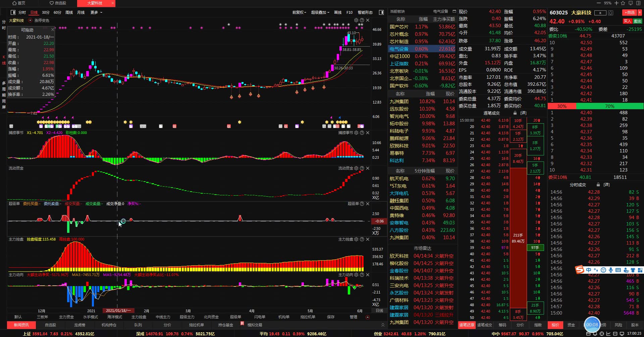
Task: Switch chart to 周线 weekly view
Action: (69, 12)
